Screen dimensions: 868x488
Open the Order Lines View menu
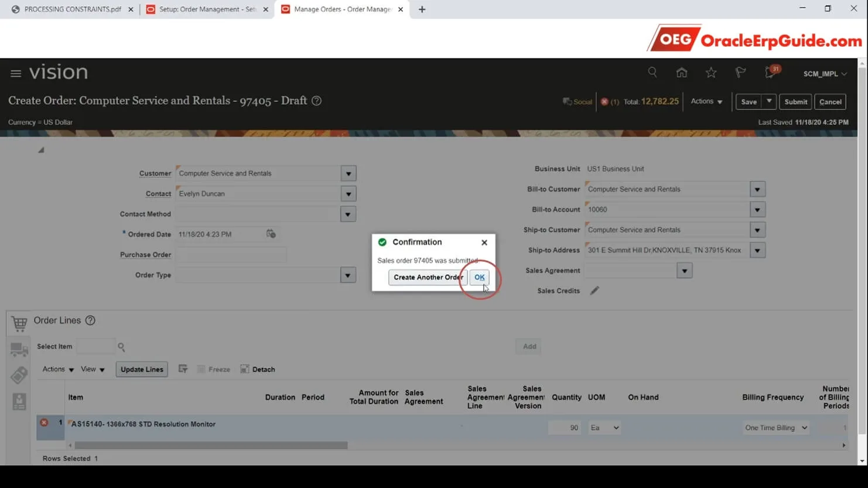[x=93, y=369]
